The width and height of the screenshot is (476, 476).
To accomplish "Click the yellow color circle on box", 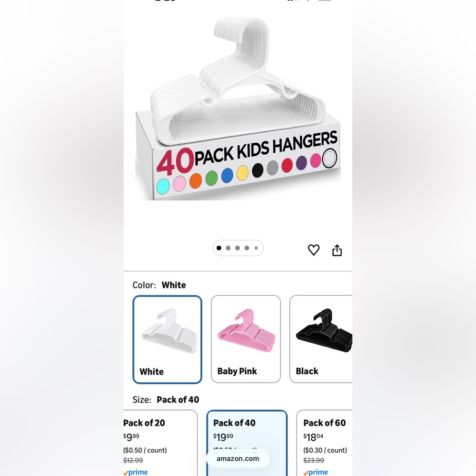I will pyautogui.click(x=242, y=173).
